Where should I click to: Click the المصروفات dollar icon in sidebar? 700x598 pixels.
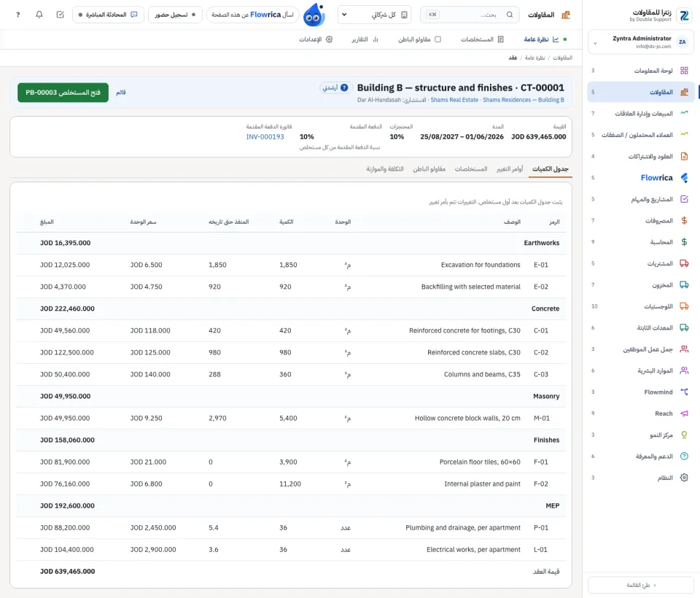pyautogui.click(x=684, y=221)
